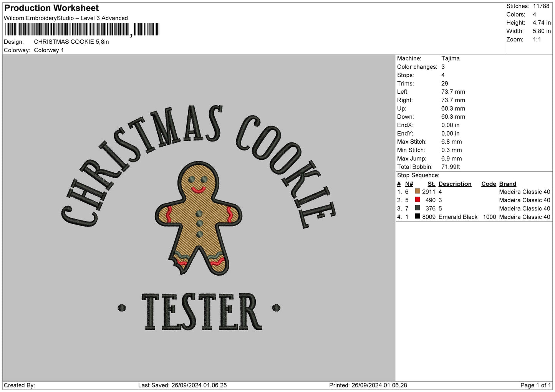The image size is (555, 392).
Task: Click the height value '4.74 in'
Action: pos(542,23)
